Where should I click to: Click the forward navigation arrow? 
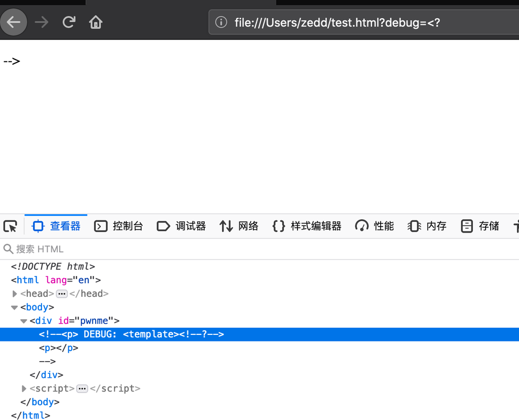pyautogui.click(x=42, y=22)
